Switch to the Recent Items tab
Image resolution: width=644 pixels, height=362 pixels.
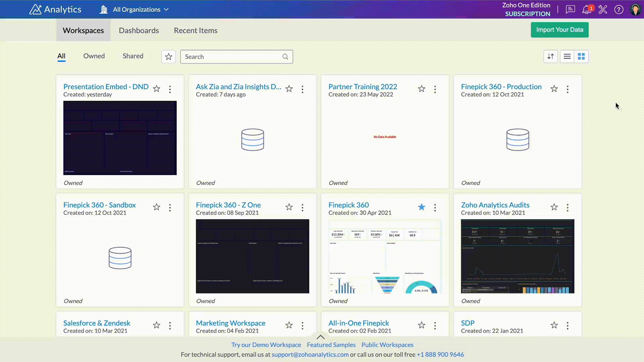pos(196,30)
